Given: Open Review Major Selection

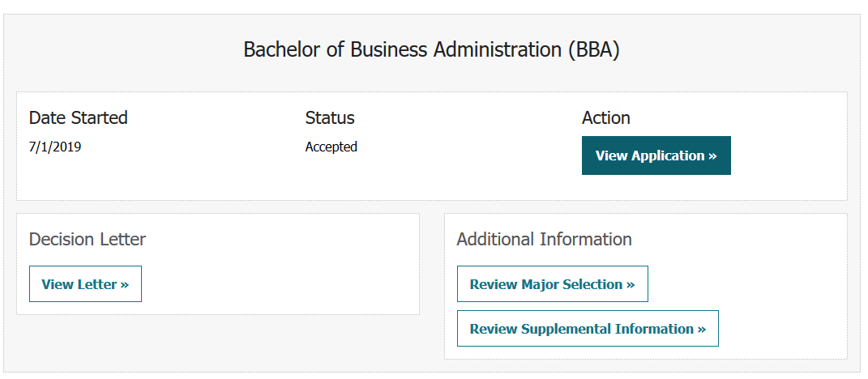Looking at the screenshot, I should click(552, 284).
